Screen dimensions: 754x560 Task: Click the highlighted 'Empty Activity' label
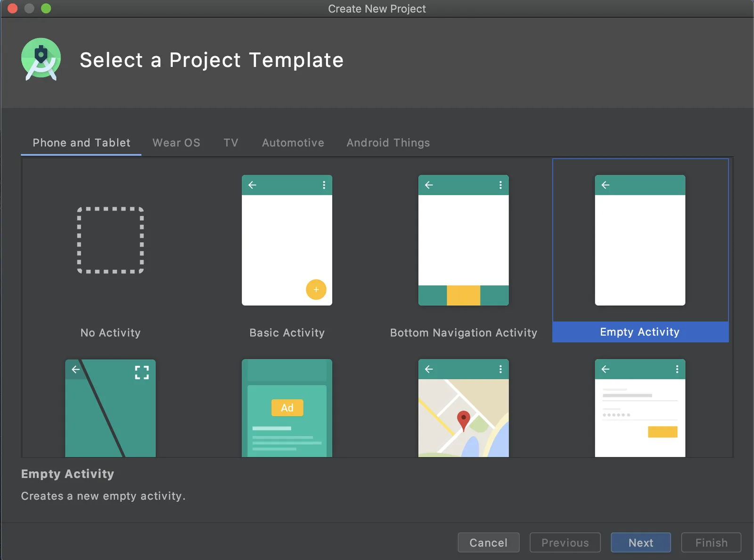(x=640, y=332)
